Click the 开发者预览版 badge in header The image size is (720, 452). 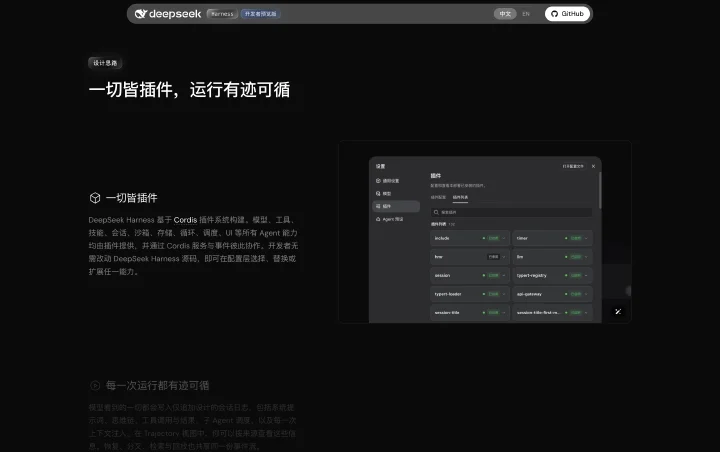(260, 14)
